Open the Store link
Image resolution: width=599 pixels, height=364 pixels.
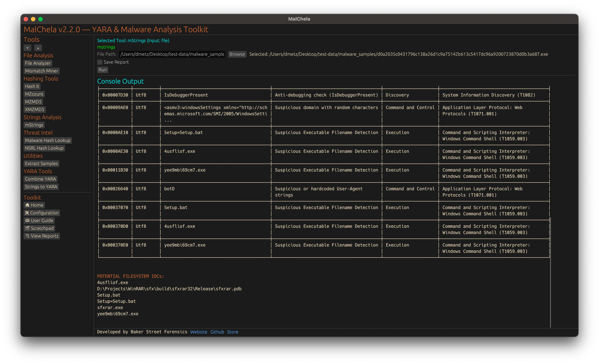coord(233,332)
